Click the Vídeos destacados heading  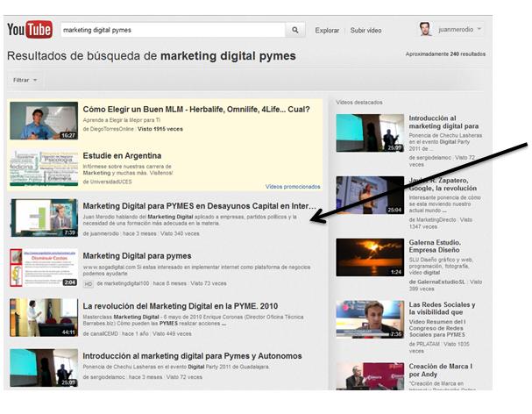click(x=359, y=103)
